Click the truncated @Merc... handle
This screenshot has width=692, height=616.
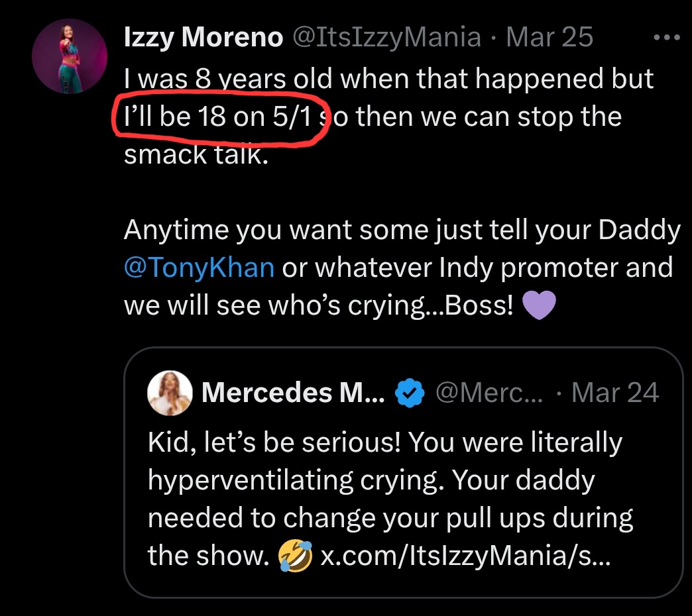click(x=489, y=393)
